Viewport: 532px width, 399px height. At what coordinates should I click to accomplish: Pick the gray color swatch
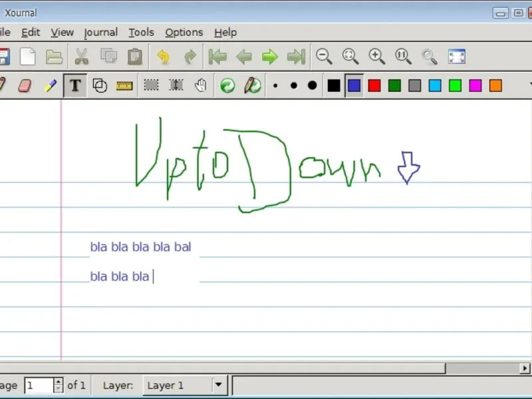pos(414,86)
